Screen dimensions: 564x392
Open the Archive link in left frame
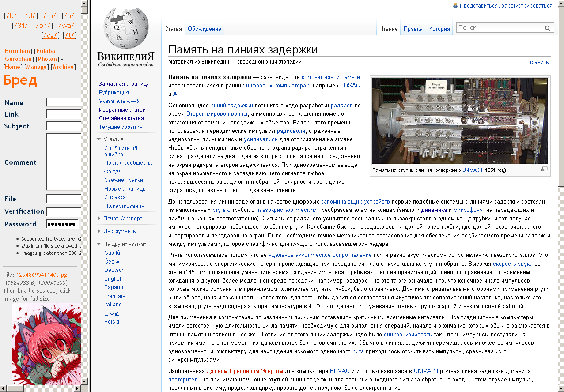(63, 67)
